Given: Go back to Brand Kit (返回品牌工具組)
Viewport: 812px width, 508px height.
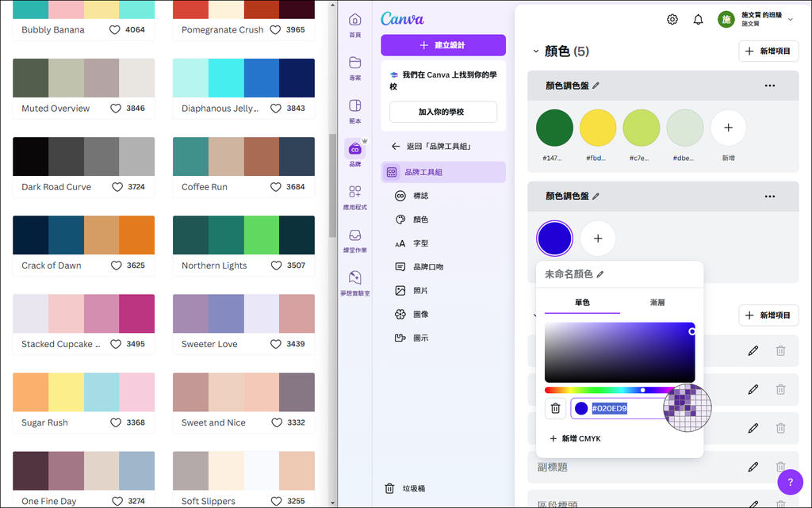Looking at the screenshot, I should coord(431,147).
